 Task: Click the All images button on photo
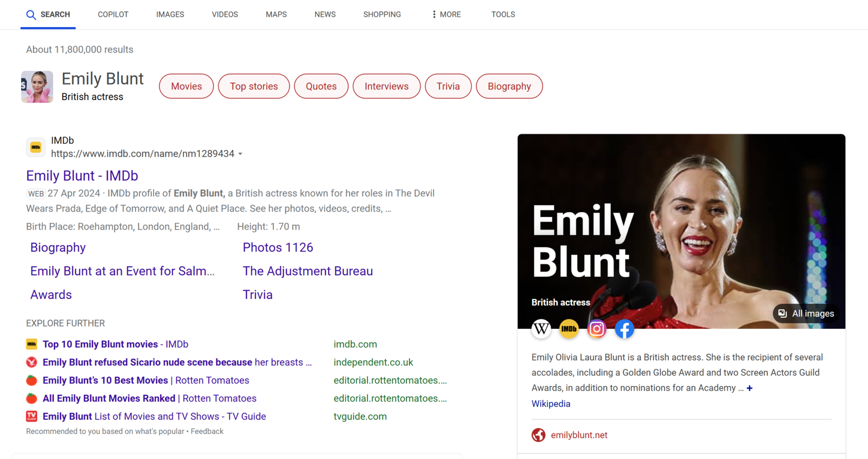pos(806,314)
